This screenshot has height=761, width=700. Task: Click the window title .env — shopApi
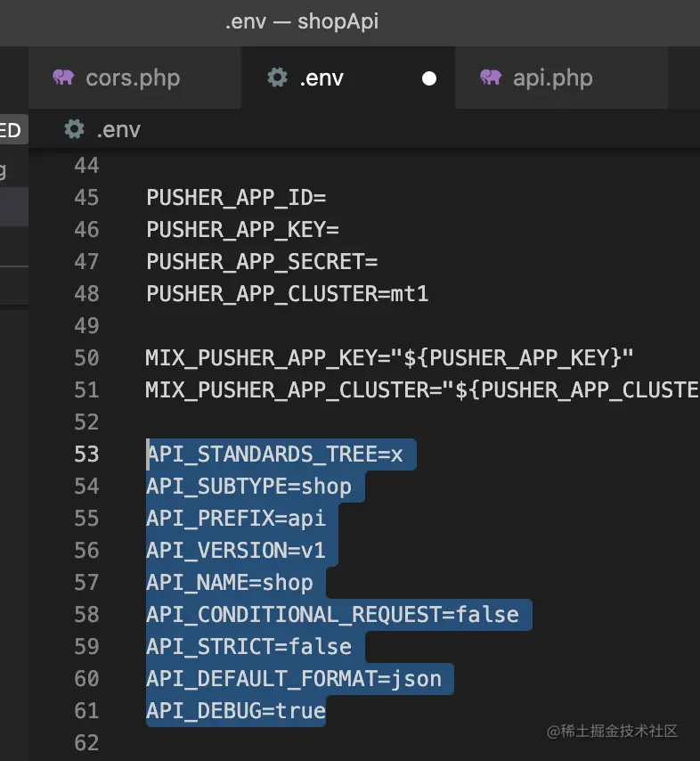tap(302, 21)
